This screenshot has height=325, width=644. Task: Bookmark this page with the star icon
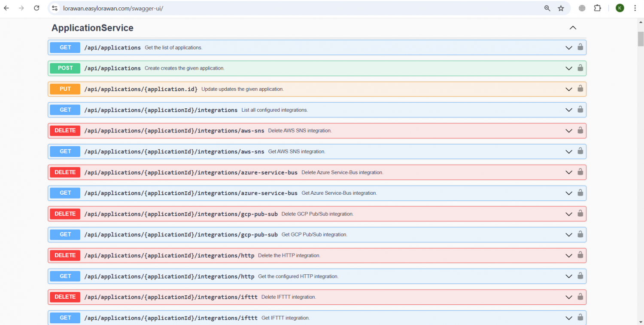click(561, 8)
